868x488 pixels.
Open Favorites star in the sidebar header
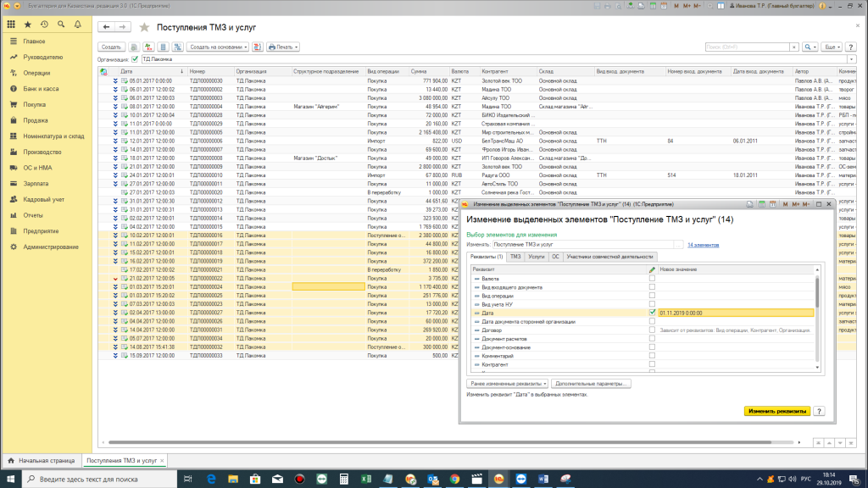click(x=28, y=25)
